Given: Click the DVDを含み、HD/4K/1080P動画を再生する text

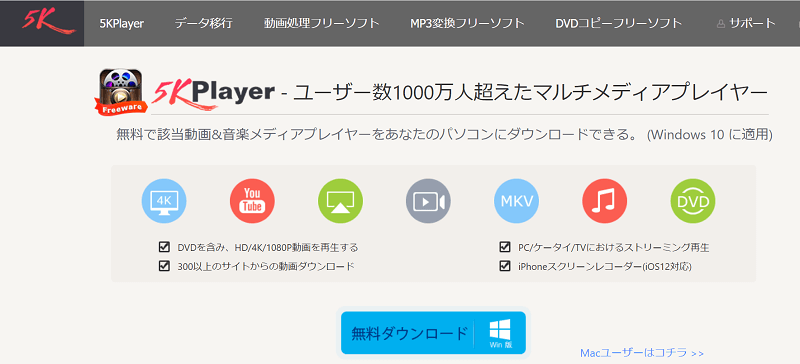Looking at the screenshot, I should pos(268,248).
